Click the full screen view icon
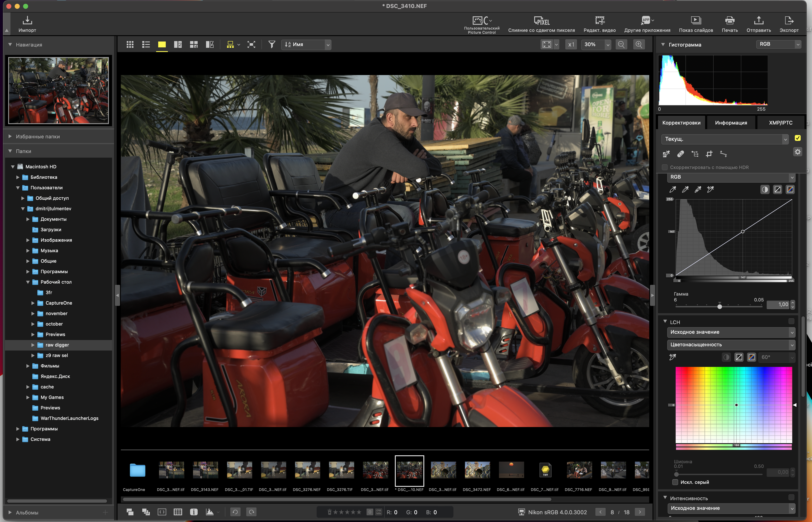Screen dimensions: 812x522 point(251,44)
